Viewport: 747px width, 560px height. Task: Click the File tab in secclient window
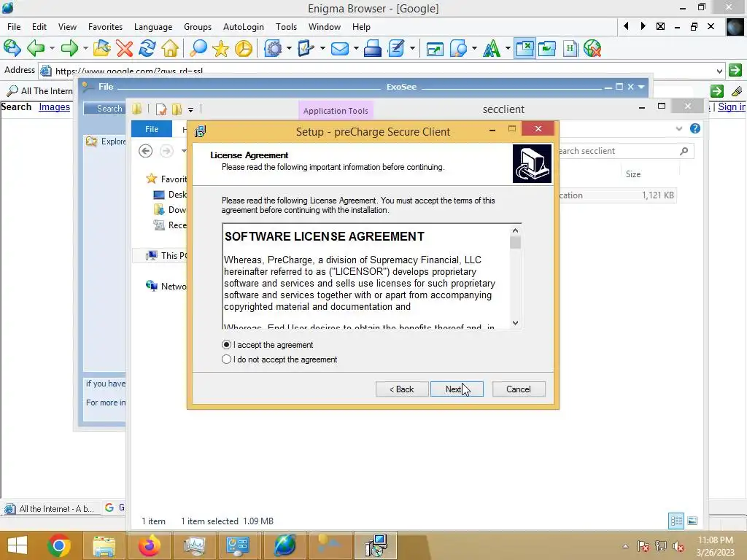(152, 129)
